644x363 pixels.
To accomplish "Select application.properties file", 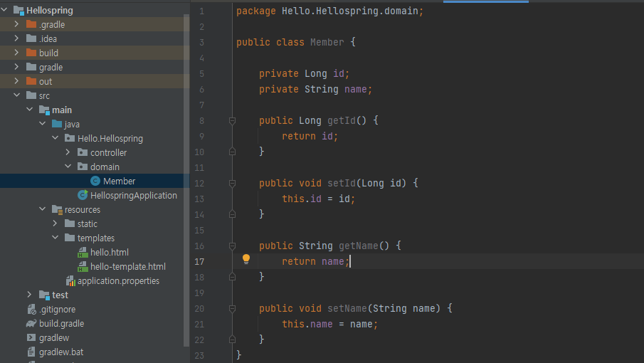I will pos(118,281).
